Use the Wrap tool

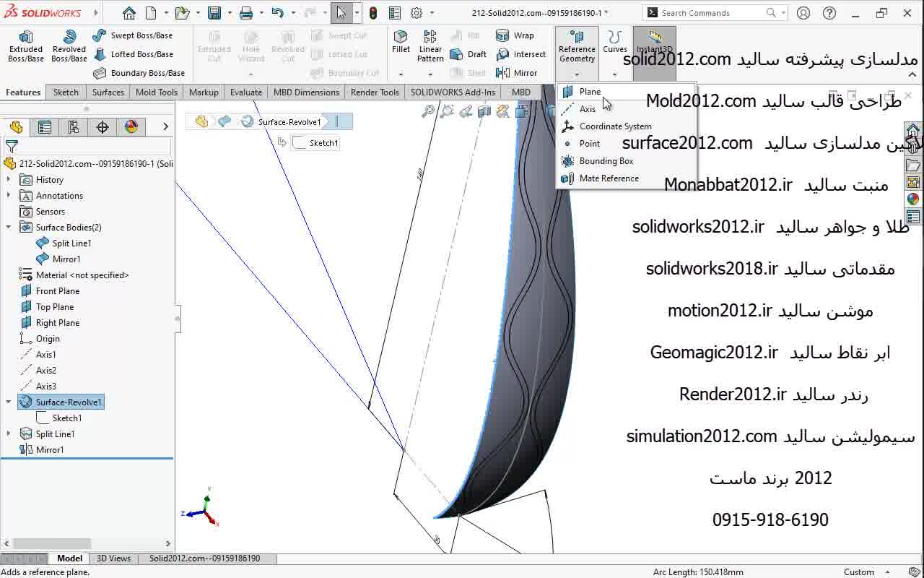515,35
